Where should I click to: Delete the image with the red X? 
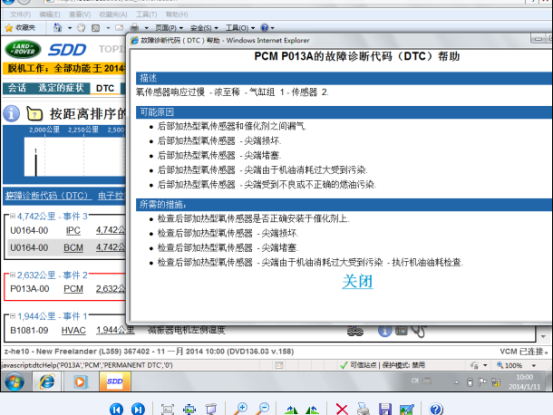coord(341,409)
